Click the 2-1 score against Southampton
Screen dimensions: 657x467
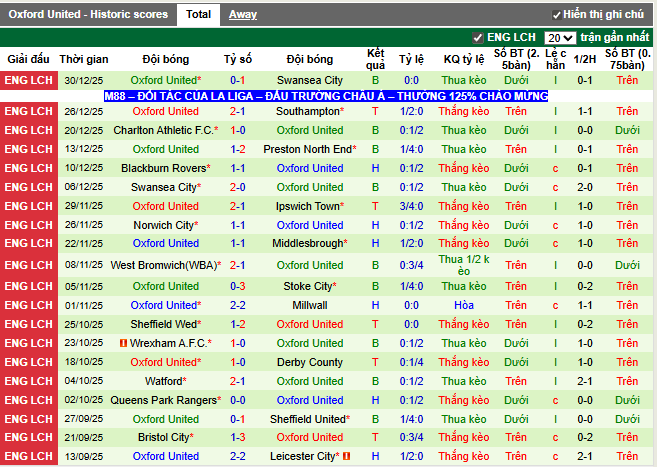click(238, 111)
